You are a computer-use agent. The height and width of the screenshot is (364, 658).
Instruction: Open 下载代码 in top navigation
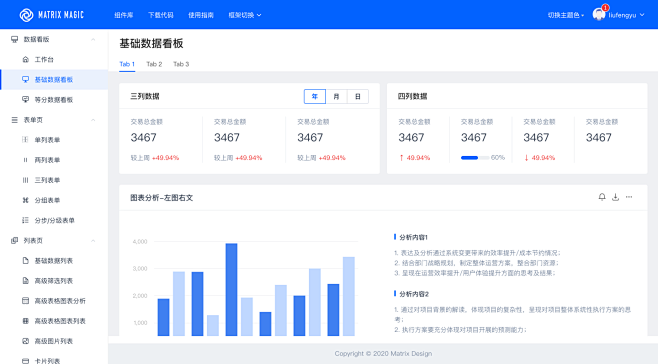161,15
